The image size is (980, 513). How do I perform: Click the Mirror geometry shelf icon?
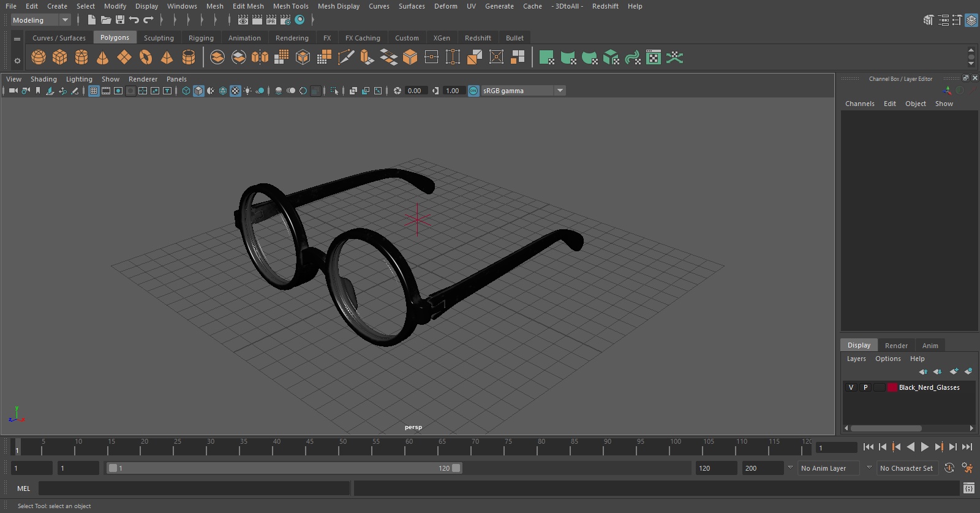tap(260, 58)
